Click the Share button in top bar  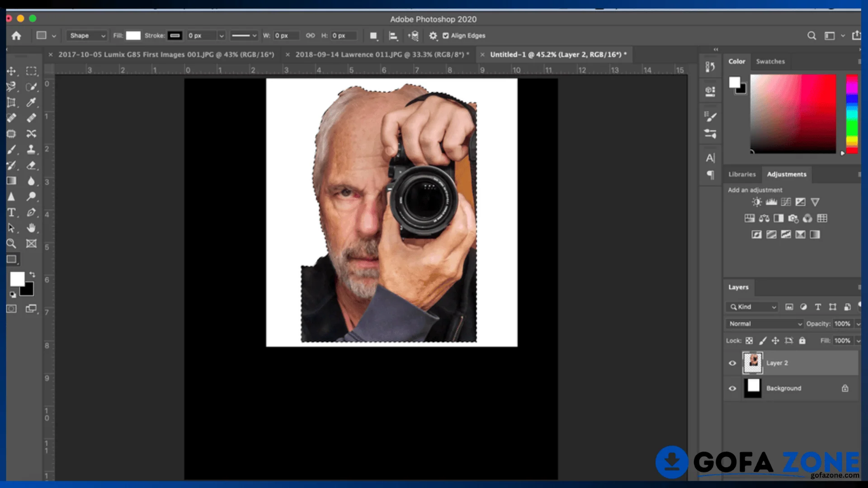click(856, 36)
